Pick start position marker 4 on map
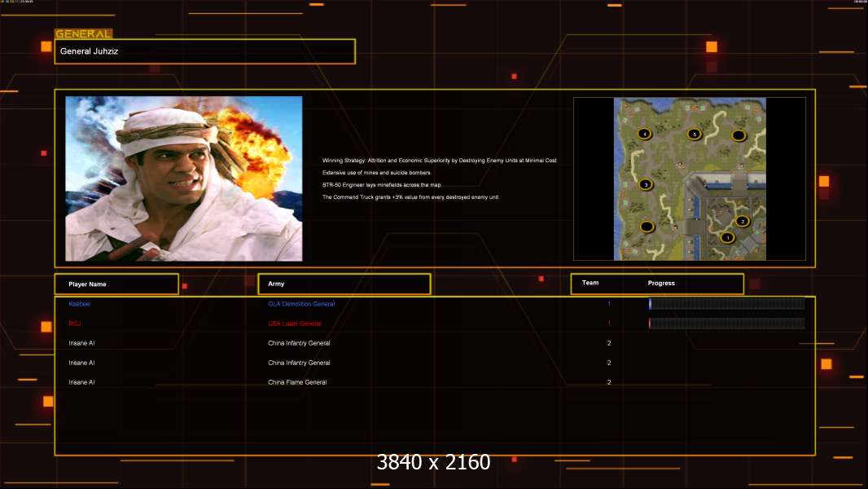 tap(644, 134)
